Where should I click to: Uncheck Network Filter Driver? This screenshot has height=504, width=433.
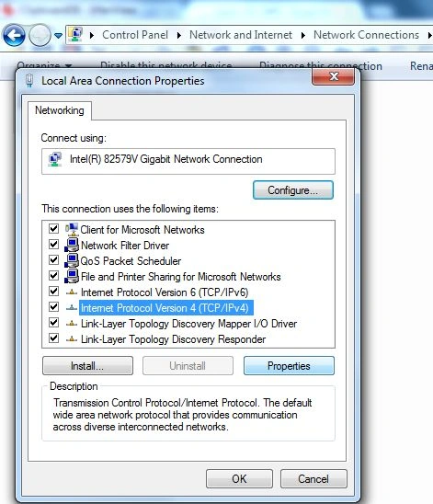pos(53,245)
